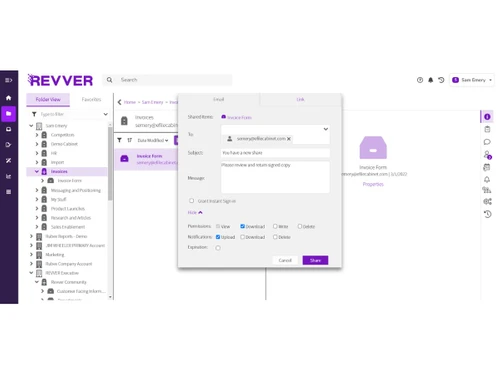Image resolution: width=500 pixels, height=375 pixels.
Task: Click the Home breadcrumb link
Action: click(x=130, y=102)
